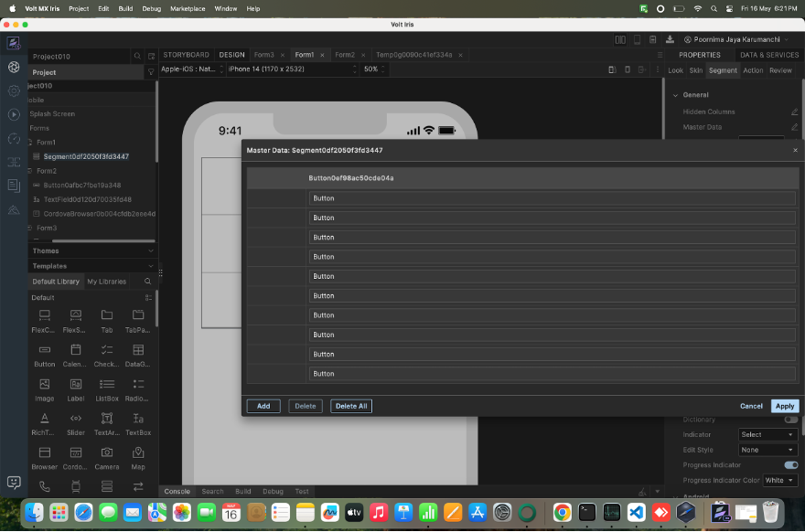Open Visual Studio Code from the Dock
This screenshot has height=532, width=805.
click(x=636, y=513)
